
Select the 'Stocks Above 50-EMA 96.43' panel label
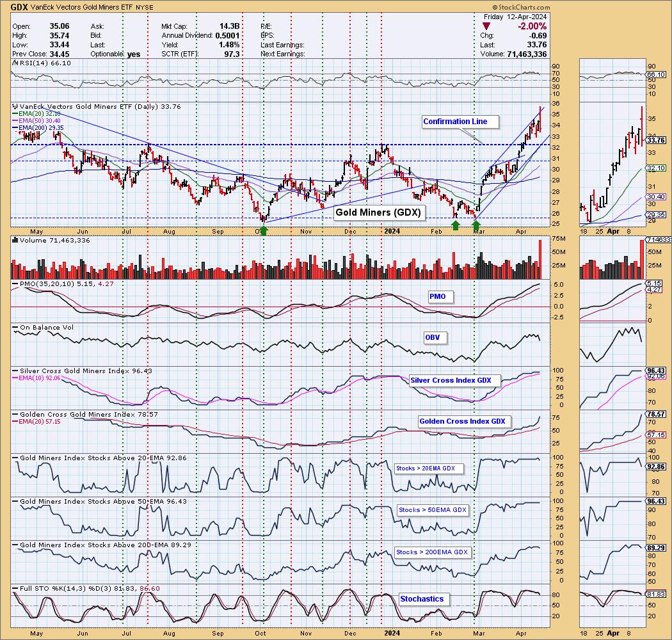pyautogui.click(x=99, y=502)
